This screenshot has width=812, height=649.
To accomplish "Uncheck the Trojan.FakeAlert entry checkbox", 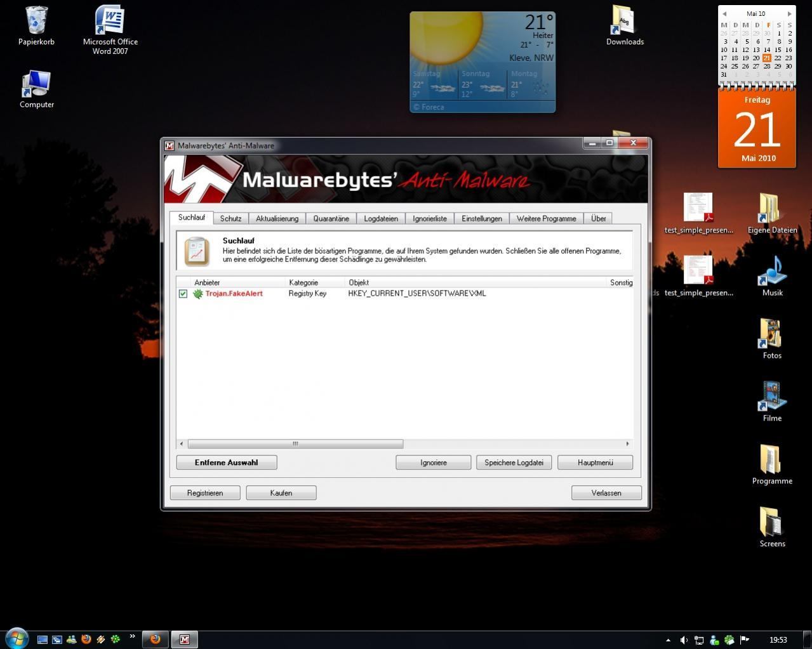I will [183, 294].
